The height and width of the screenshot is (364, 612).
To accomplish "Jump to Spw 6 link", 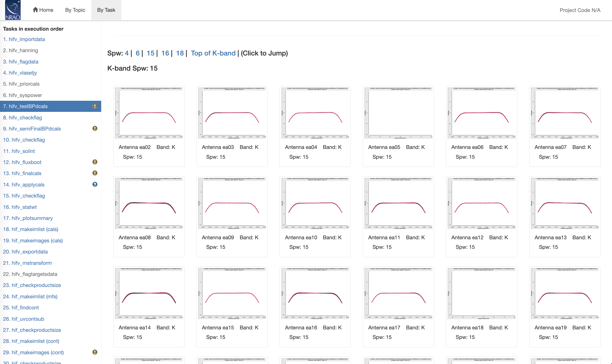I will (x=138, y=53).
